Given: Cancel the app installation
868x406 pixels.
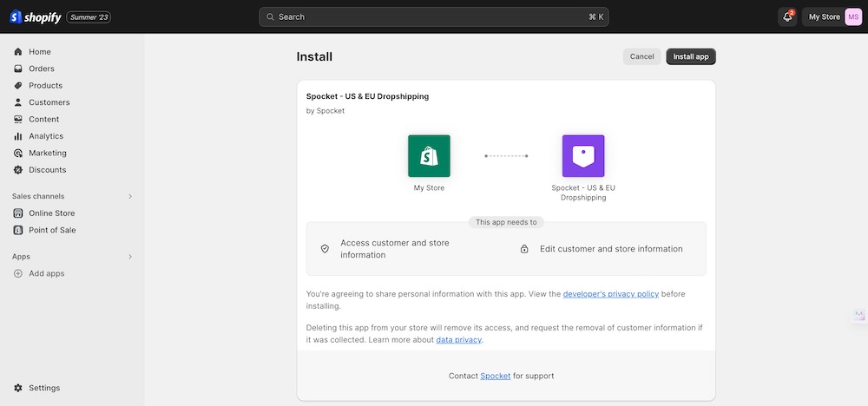Looking at the screenshot, I should (x=641, y=56).
